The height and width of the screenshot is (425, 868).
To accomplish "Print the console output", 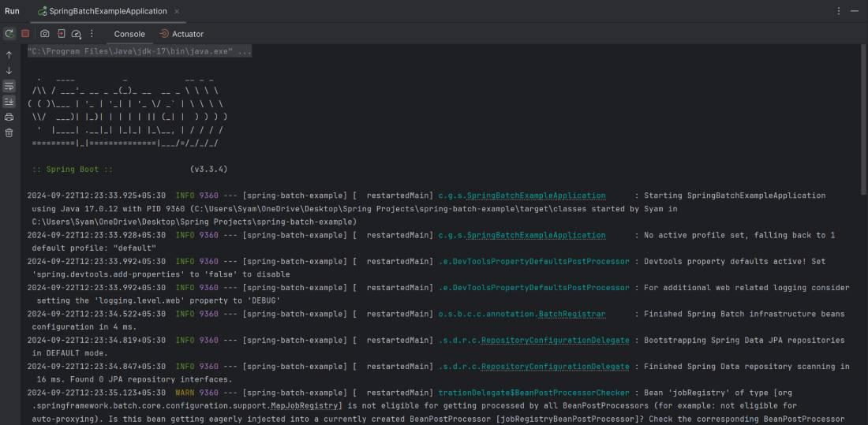I will [9, 117].
